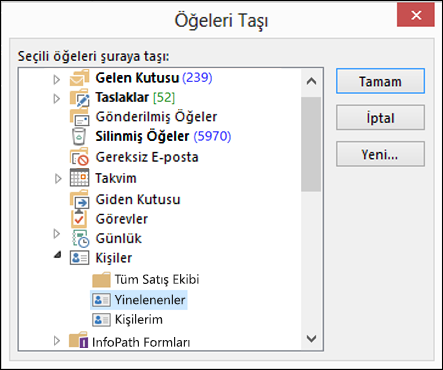
Task: Select the Silinmiş Öğeler (5970) label
Action: click(x=163, y=136)
